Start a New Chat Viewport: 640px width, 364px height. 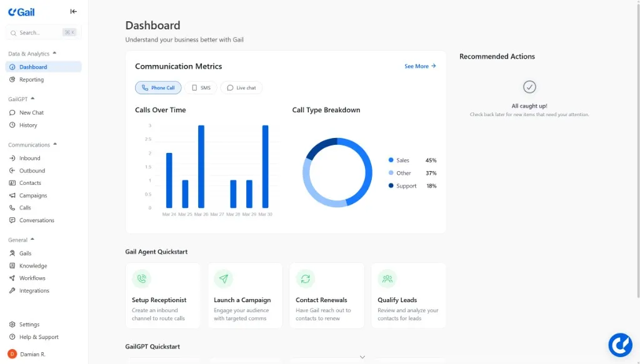tap(43, 112)
